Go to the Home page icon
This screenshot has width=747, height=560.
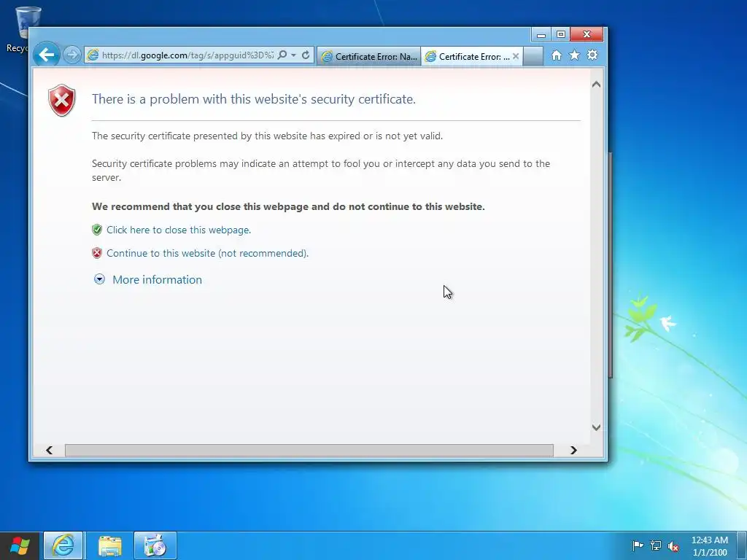click(x=557, y=55)
